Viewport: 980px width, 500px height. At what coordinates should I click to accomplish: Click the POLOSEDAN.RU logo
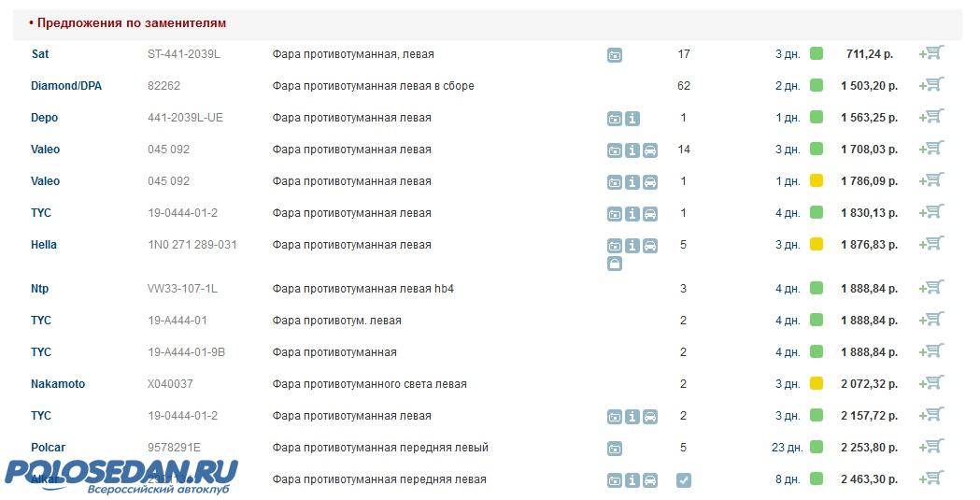point(120,474)
